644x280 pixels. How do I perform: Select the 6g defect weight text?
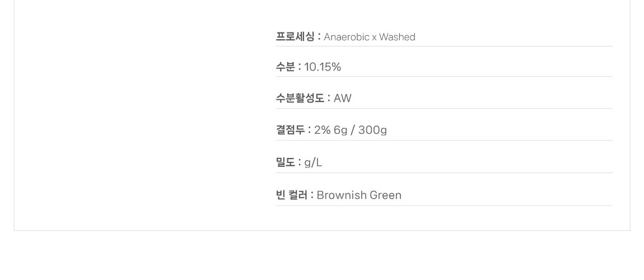(340, 130)
